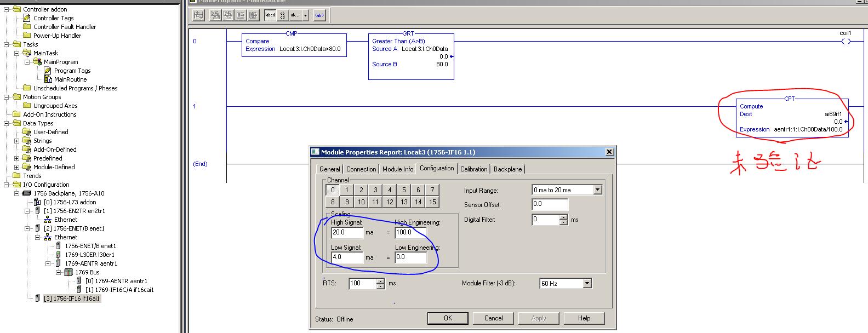Viewport: 868px width, 333px height.
Task: Click the Controller Tags icon in tree
Action: tap(27, 18)
